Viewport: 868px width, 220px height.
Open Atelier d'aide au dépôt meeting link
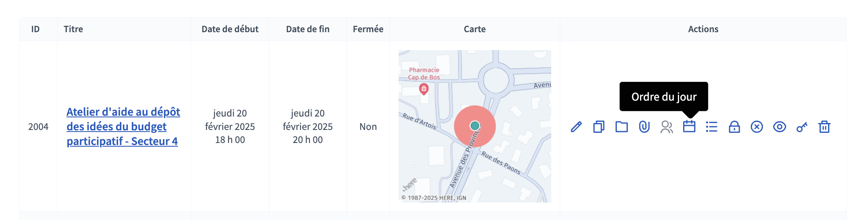(x=123, y=127)
